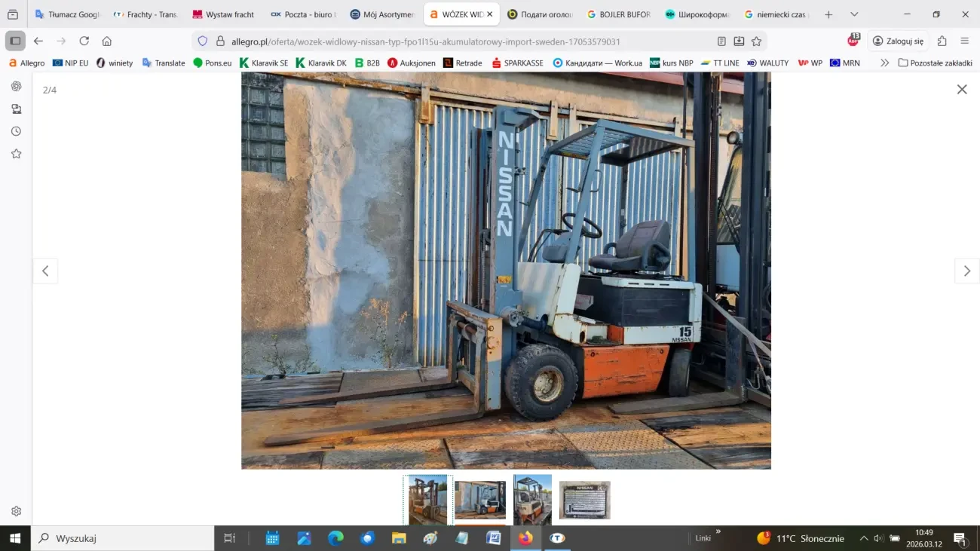980x551 pixels.
Task: Open SPARKASSE bookmark
Action: point(517,63)
